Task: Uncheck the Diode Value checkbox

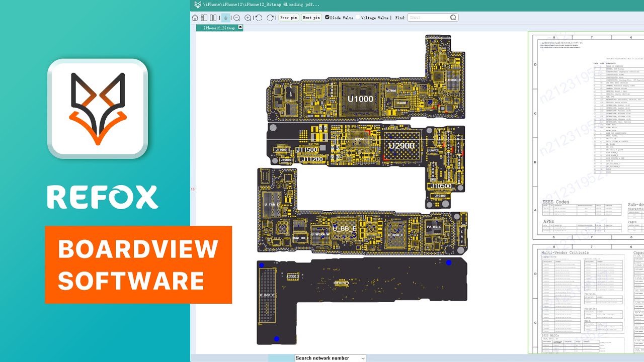Action: pyautogui.click(x=327, y=18)
